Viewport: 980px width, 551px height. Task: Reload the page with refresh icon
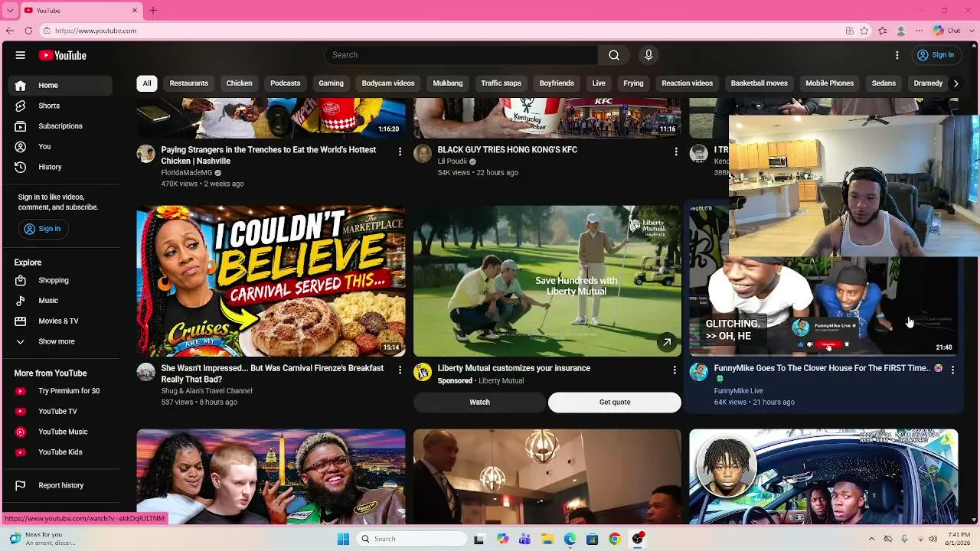pyautogui.click(x=28, y=31)
